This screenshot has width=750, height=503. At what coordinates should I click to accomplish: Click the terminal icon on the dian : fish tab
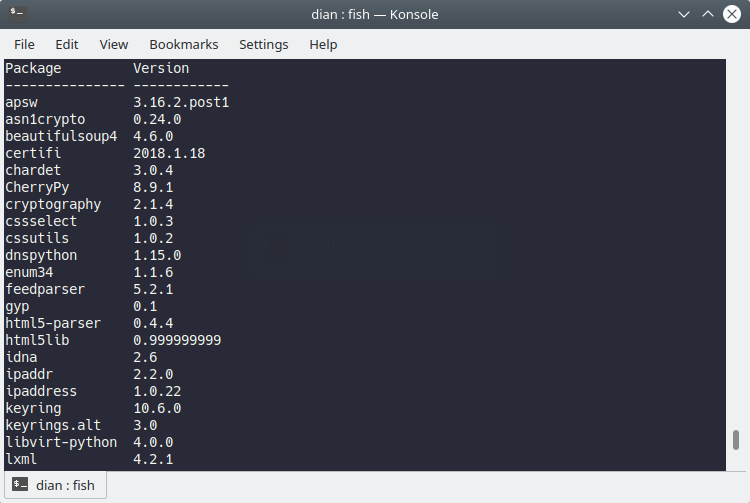19,485
